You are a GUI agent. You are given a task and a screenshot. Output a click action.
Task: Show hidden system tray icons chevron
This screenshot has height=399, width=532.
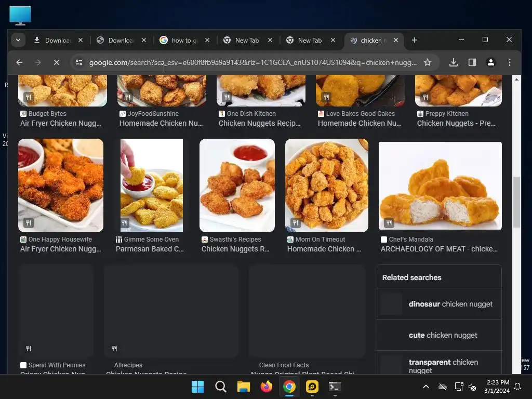426,387
